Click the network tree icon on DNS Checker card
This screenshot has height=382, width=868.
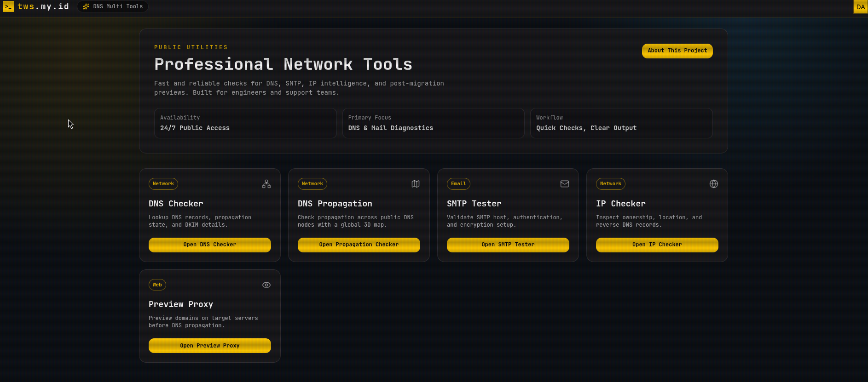click(x=266, y=184)
